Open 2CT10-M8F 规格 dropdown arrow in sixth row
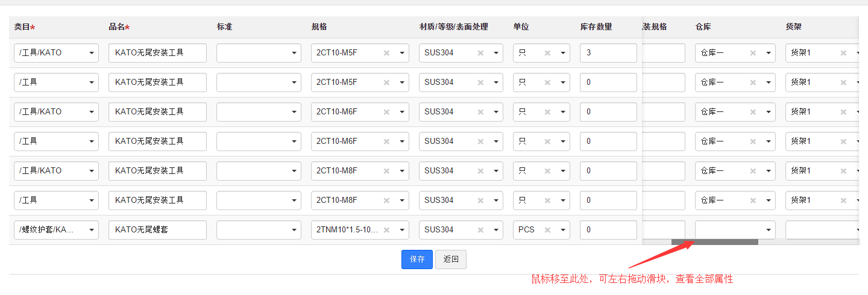 click(401, 200)
